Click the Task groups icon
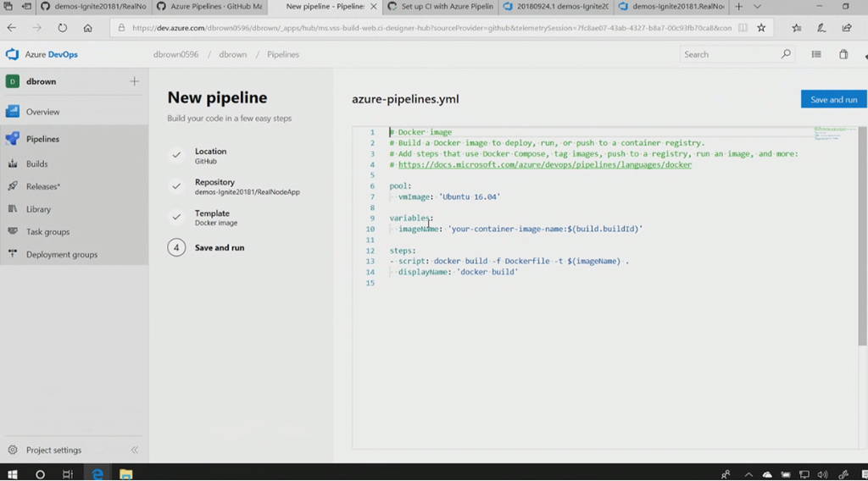This screenshot has width=868, height=481. click(x=13, y=231)
